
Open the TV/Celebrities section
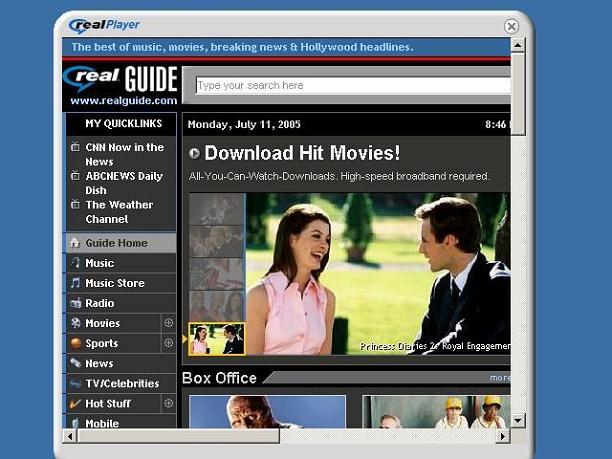point(121,383)
